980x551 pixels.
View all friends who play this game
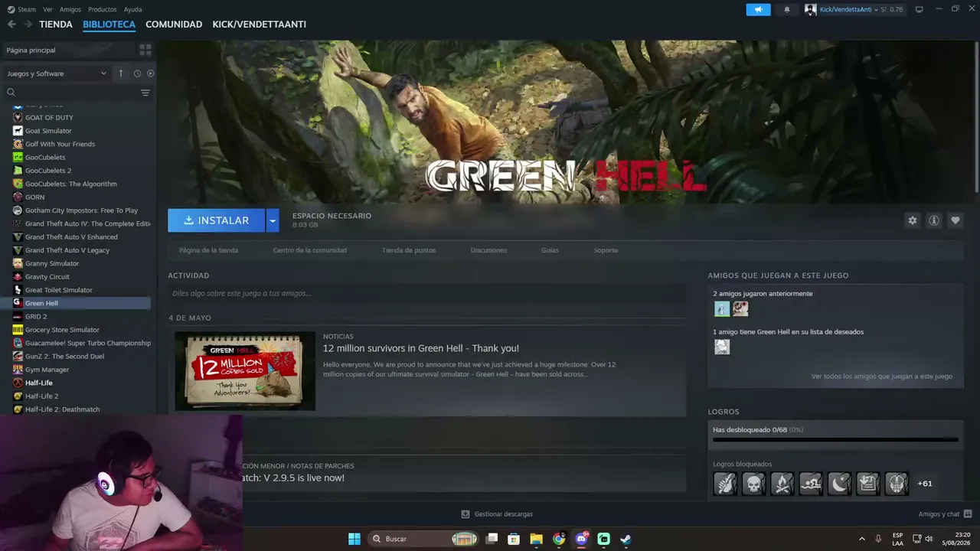pos(882,377)
